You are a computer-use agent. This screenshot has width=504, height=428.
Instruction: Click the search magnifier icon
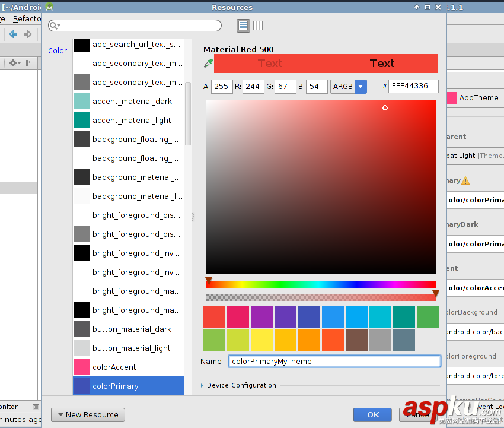(x=54, y=26)
